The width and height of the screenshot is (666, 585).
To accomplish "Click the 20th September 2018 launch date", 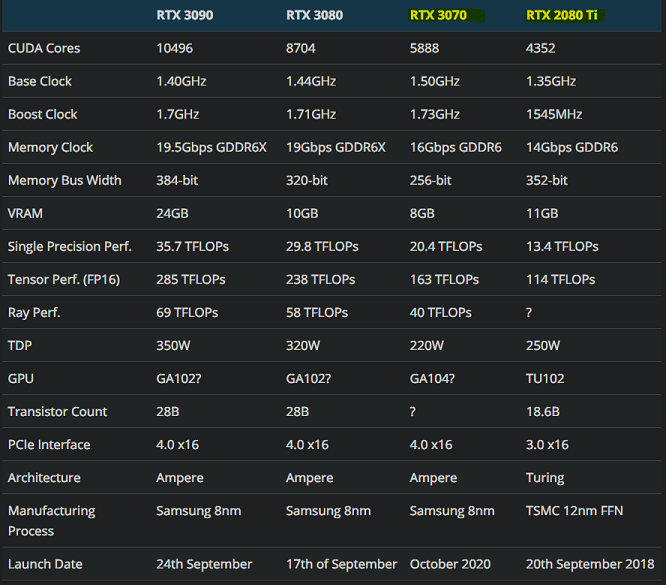I will 590,564.
